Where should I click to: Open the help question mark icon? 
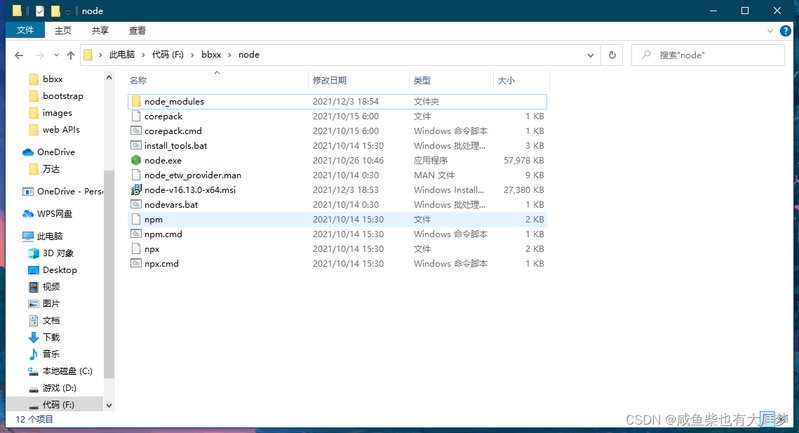point(785,31)
